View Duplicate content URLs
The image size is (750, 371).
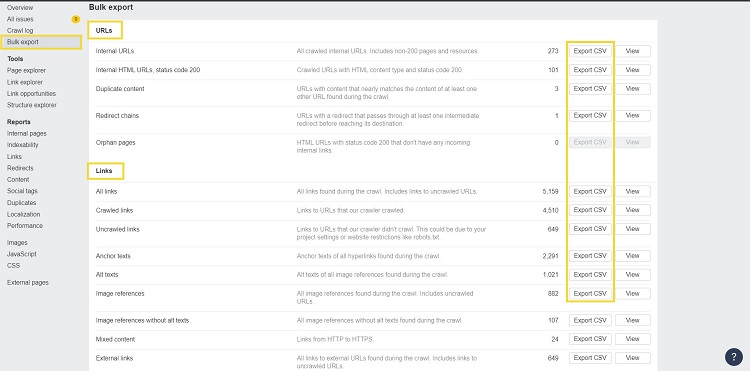click(x=632, y=89)
